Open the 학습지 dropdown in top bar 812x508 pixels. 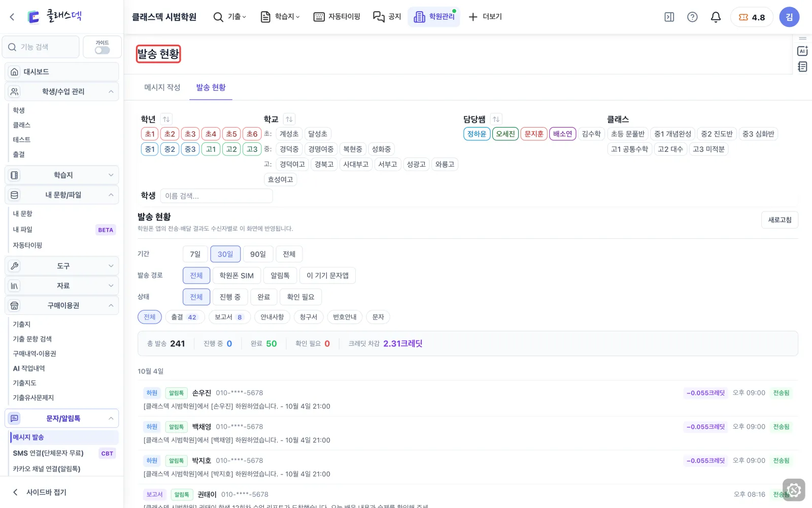pos(280,17)
